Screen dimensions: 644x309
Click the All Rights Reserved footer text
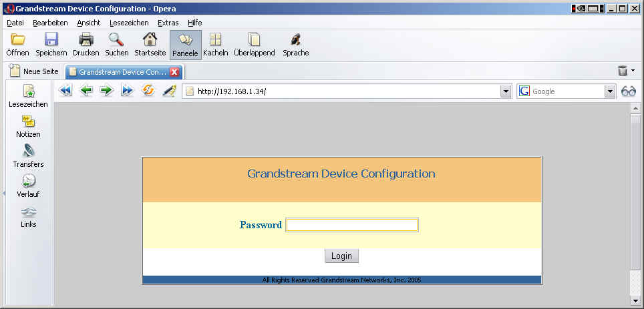point(342,280)
